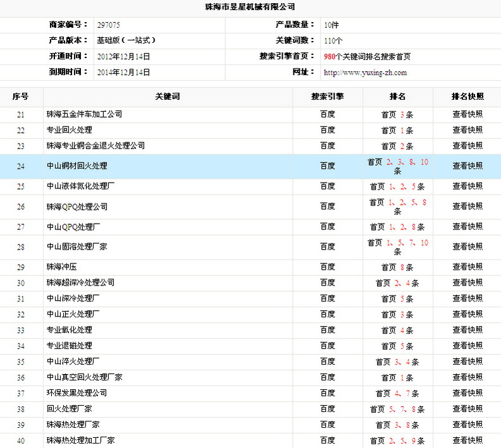Select keyword 专业回火处理
Screen dimensions: 501x448
click(70, 130)
